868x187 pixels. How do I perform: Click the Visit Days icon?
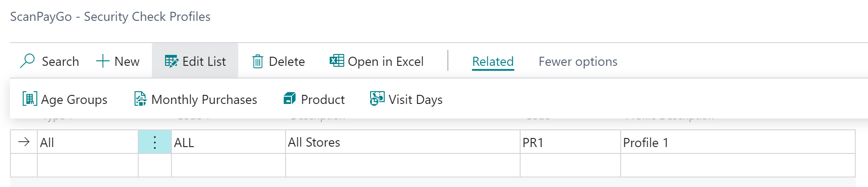pyautogui.click(x=377, y=98)
